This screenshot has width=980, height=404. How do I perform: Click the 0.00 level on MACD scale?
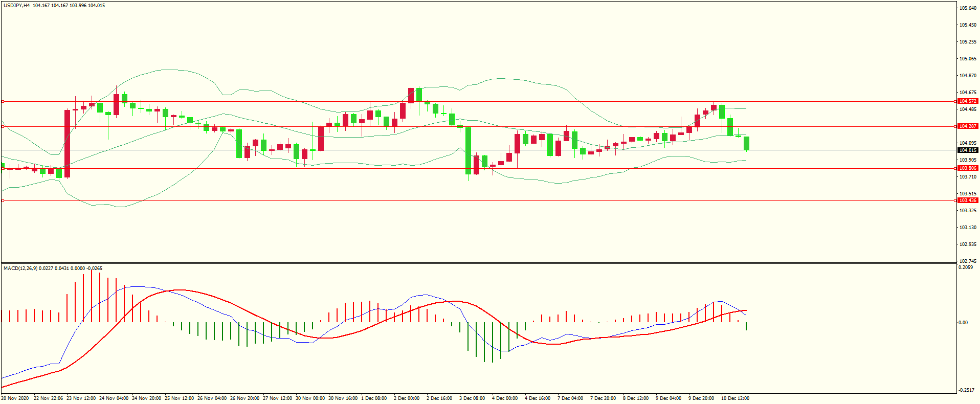[x=963, y=323]
